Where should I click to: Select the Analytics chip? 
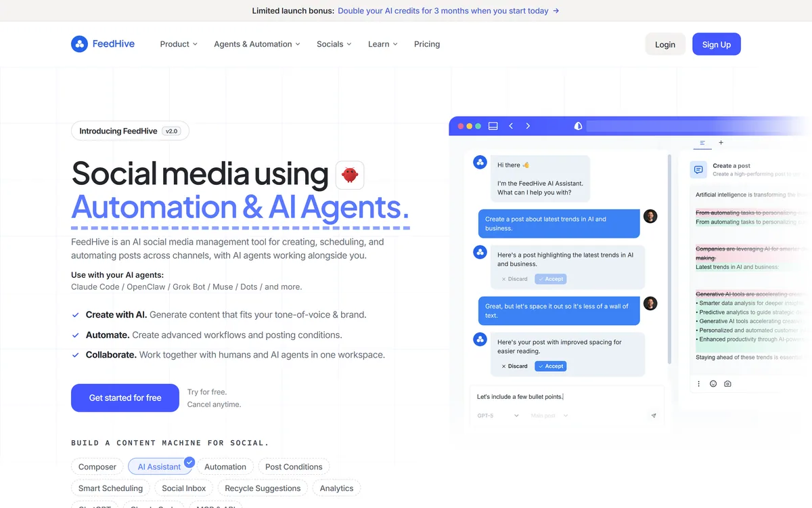point(336,488)
